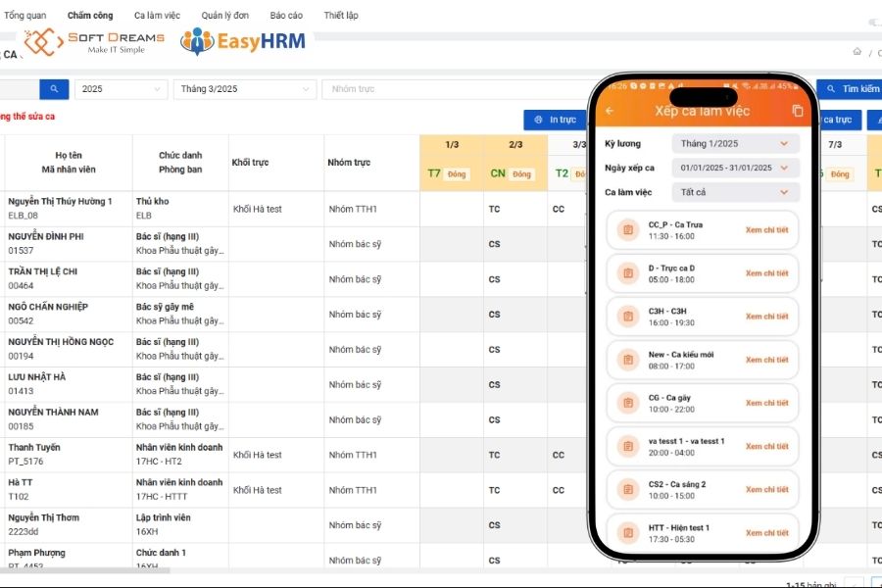Click the Họ tên Mã nhân viên header
This screenshot has height=588, width=882.
(x=69, y=162)
